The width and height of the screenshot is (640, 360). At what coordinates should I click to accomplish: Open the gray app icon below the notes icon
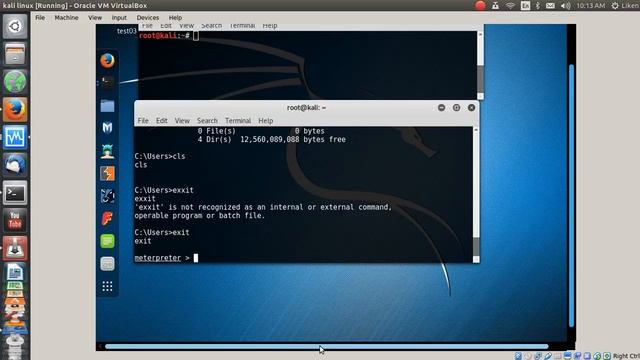coord(107,264)
